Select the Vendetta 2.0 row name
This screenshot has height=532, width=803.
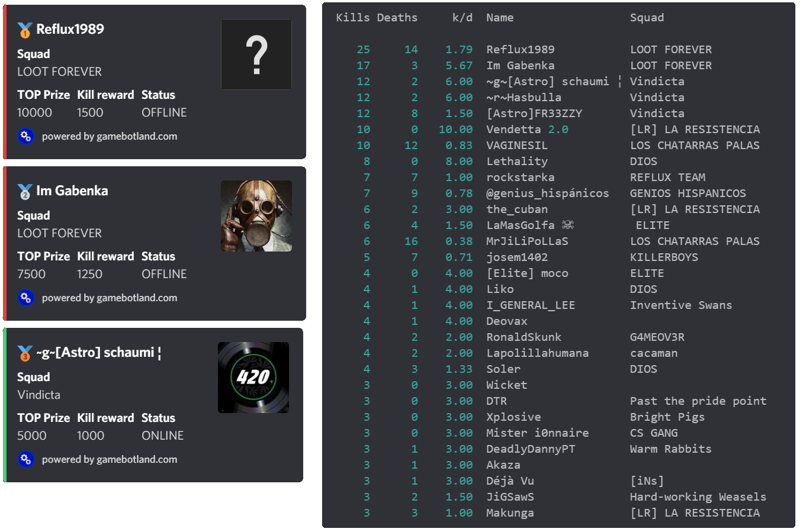coord(526,129)
